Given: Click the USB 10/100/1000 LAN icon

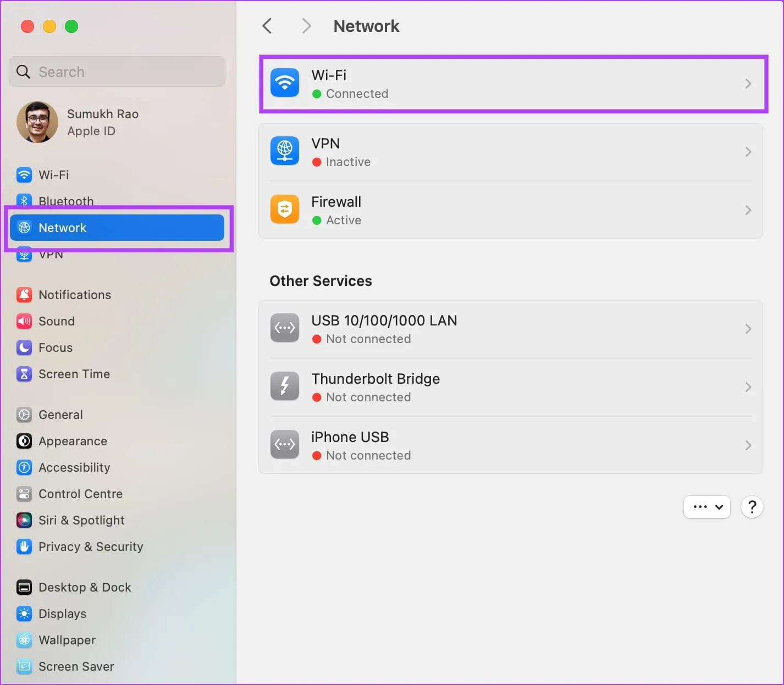Looking at the screenshot, I should (285, 328).
